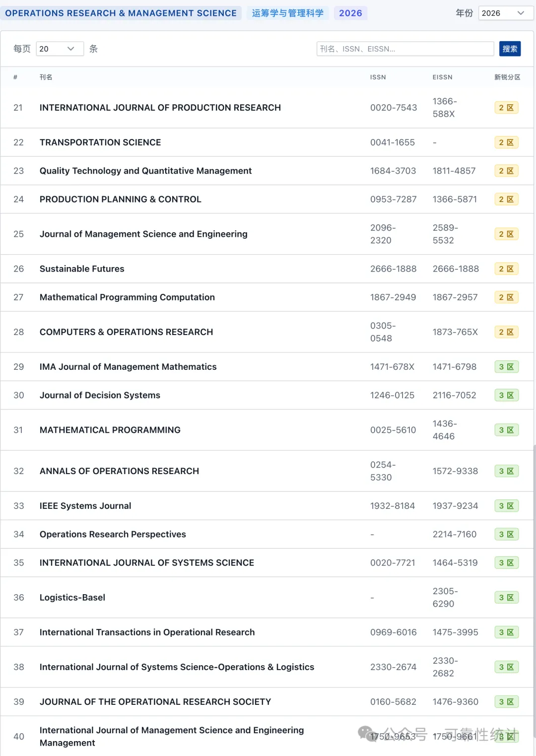Click row number 30
Viewport: 536px width, 756px height.
[19, 395]
